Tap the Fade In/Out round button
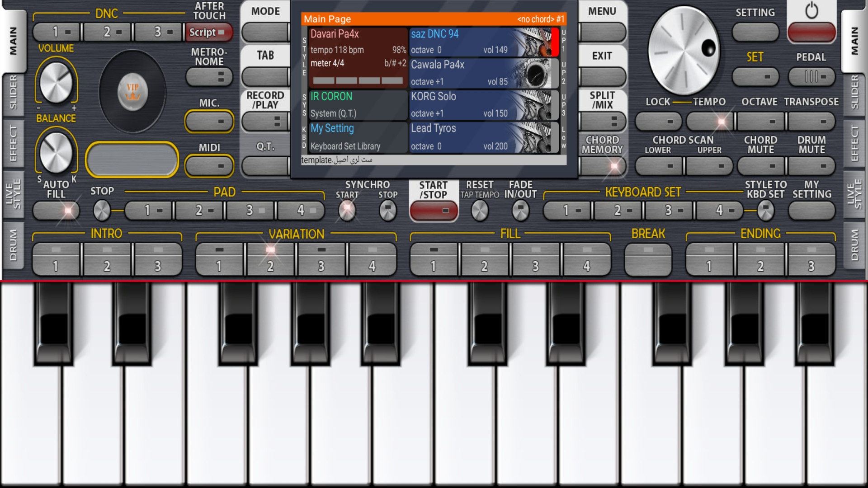Viewport: 868px width, 488px height. [x=520, y=210]
